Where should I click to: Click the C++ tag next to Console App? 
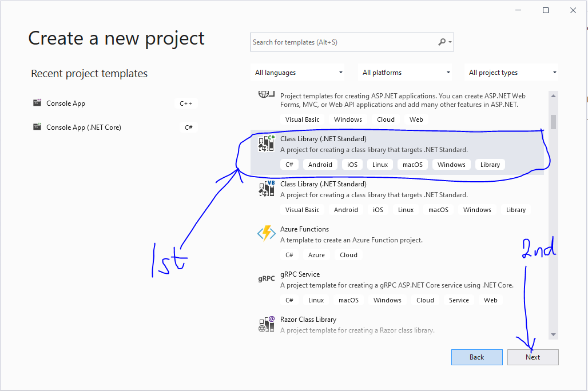pyautogui.click(x=186, y=103)
